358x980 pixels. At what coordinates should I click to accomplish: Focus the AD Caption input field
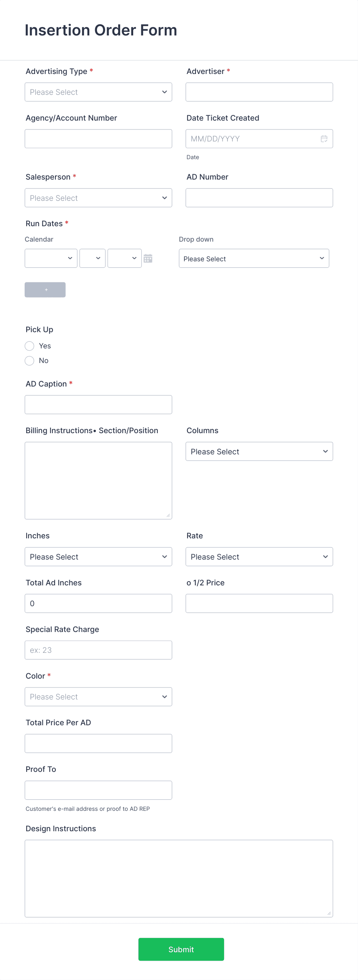pos(98,404)
